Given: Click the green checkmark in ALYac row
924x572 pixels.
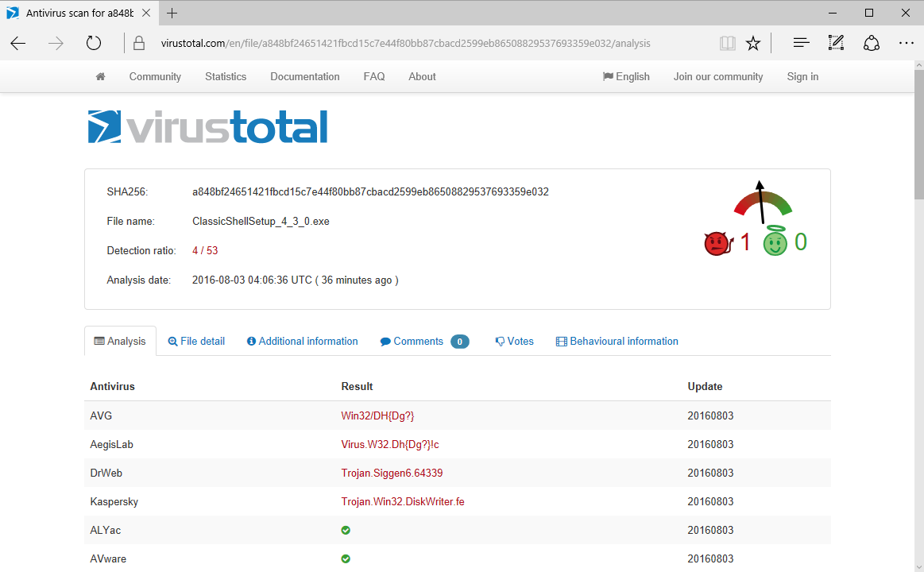Looking at the screenshot, I should 346,530.
